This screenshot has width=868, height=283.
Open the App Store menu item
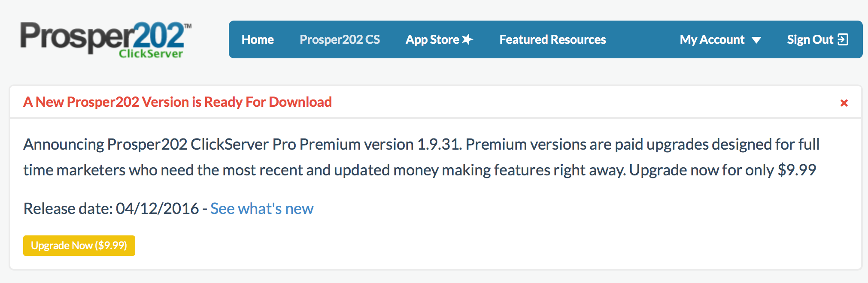[x=432, y=39]
